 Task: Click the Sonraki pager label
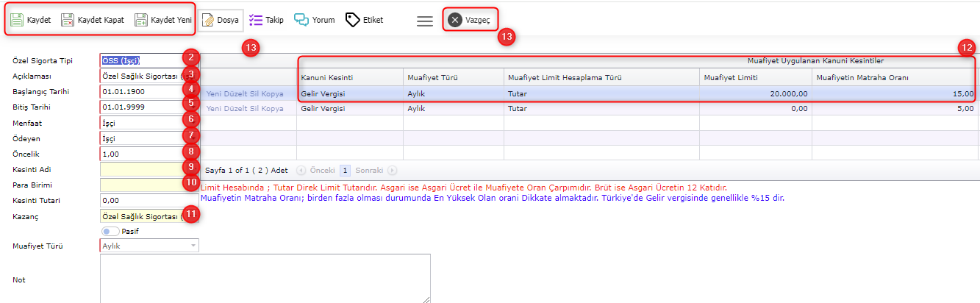[370, 170]
